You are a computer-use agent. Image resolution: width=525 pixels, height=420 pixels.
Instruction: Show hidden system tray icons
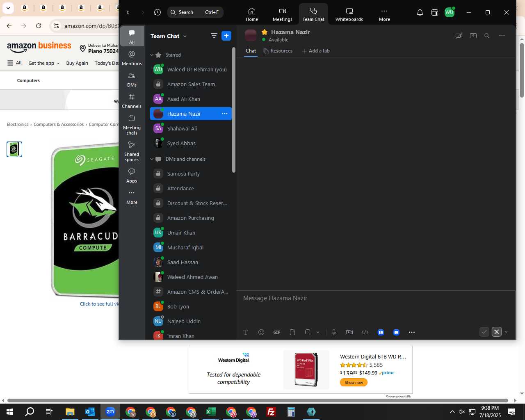[x=452, y=412]
